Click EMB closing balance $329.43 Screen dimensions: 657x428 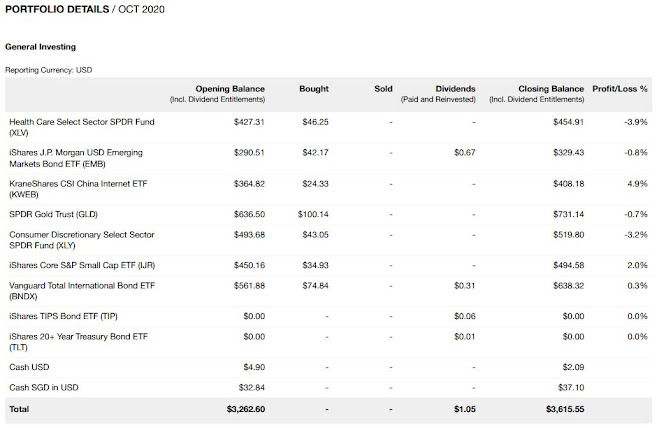(x=569, y=153)
